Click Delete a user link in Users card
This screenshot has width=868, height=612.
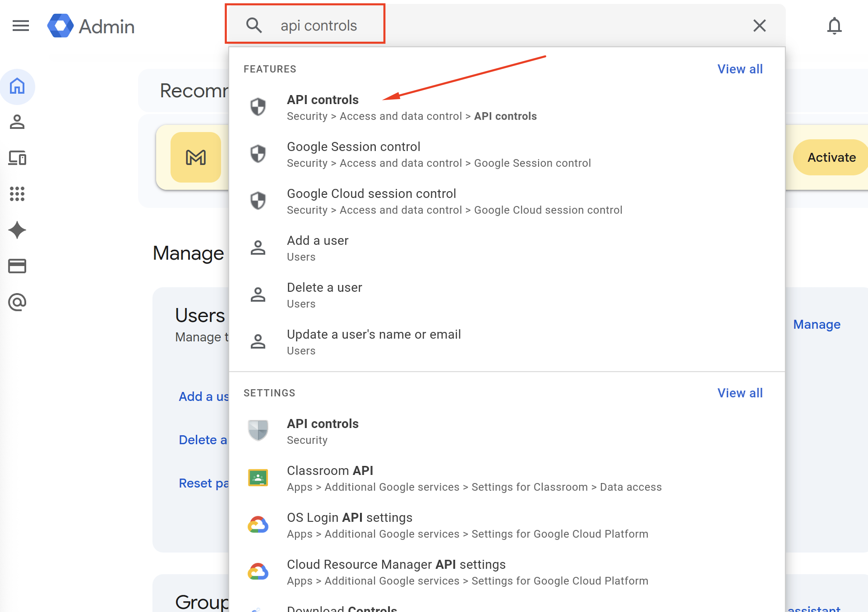tap(203, 440)
